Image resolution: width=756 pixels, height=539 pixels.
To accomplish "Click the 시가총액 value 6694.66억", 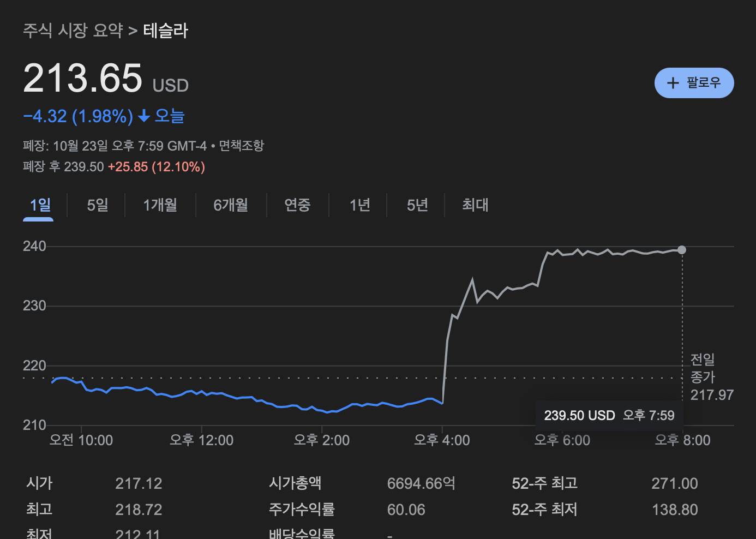I will click(421, 483).
